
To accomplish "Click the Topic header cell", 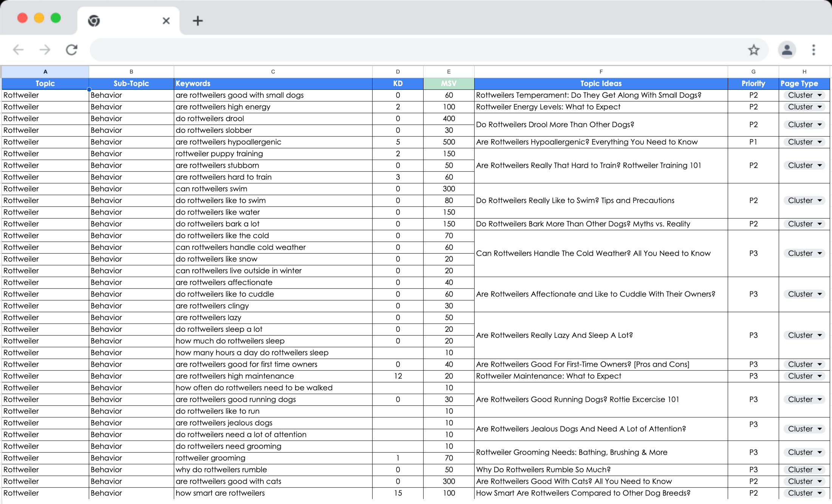I will [x=45, y=84].
